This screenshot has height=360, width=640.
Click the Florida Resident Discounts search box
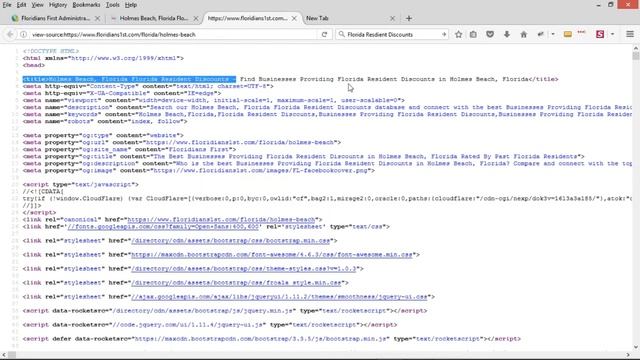click(393, 35)
